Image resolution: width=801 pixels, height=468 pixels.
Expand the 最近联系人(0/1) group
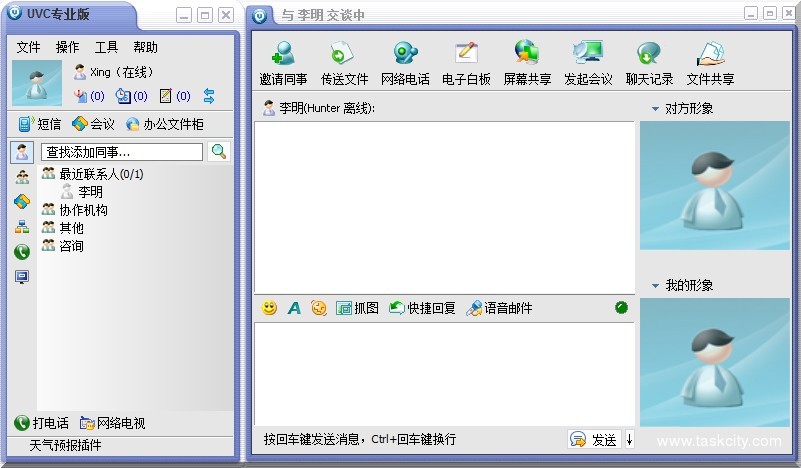[x=92, y=174]
